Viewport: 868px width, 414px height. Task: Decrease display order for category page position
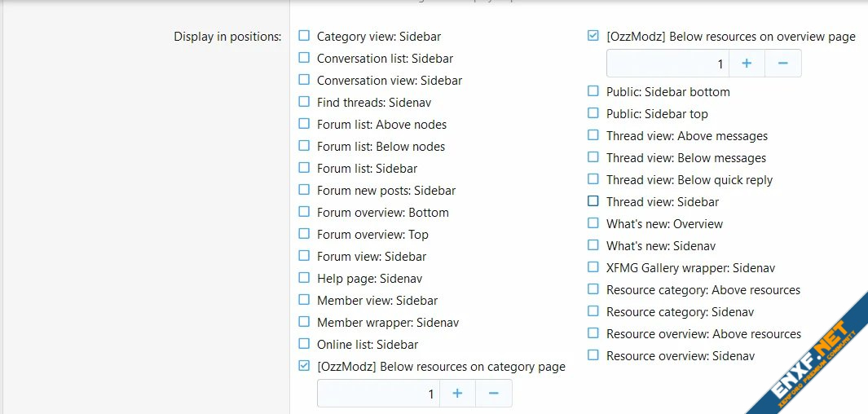493,394
